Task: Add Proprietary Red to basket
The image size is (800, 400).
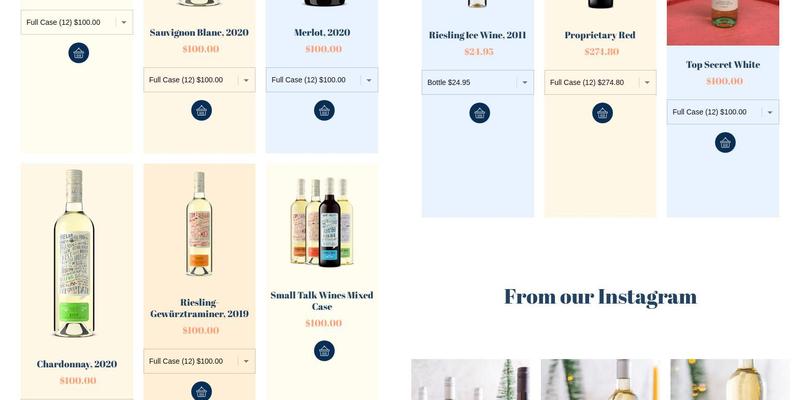Action: click(603, 113)
